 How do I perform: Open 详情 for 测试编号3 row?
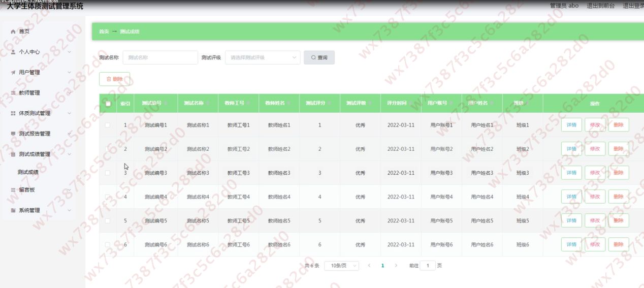571,173
